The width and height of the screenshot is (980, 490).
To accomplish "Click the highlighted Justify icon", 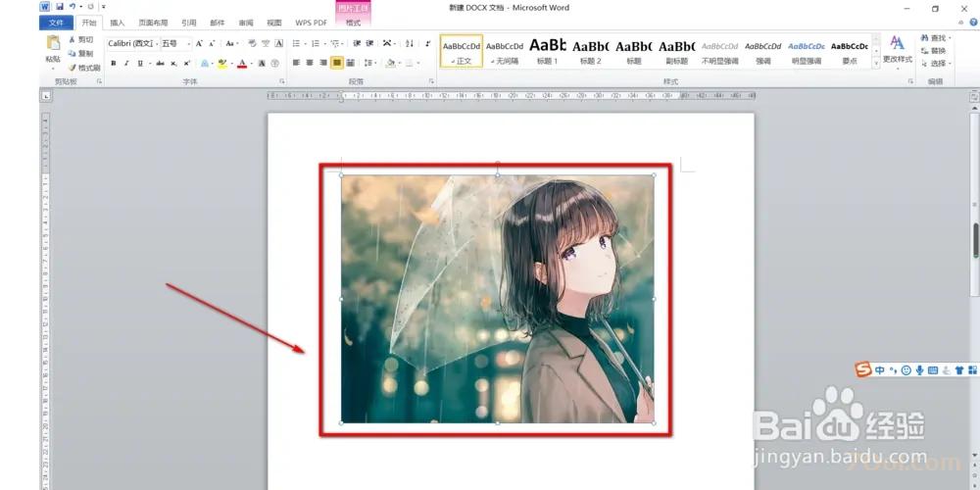I will (x=337, y=63).
